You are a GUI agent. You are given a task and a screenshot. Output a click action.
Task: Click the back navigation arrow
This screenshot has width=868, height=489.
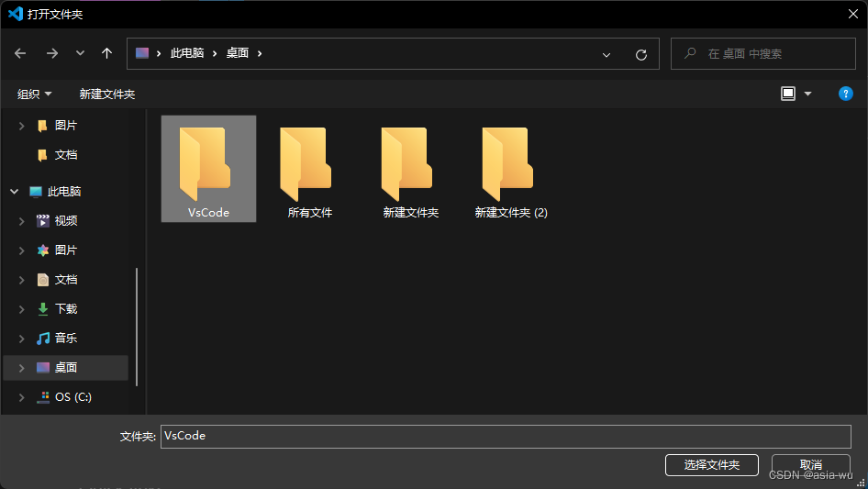tap(20, 53)
